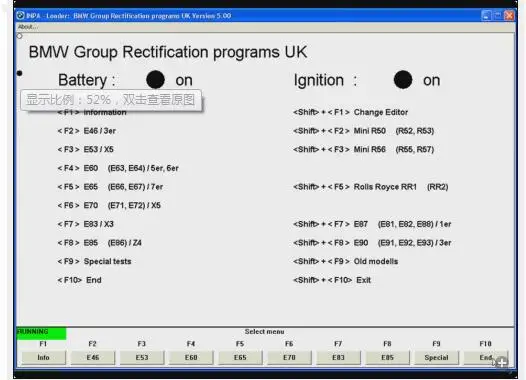Image resolution: width=526 pixels, height=380 pixels.
Task: Click the '<F2> E46 / 3er' line
Action: [x=87, y=131]
